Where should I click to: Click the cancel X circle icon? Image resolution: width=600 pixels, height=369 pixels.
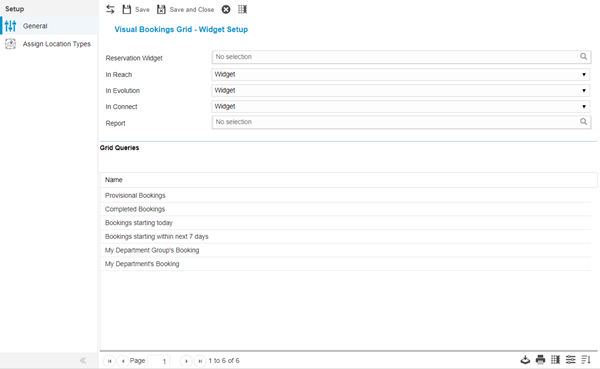pos(226,10)
